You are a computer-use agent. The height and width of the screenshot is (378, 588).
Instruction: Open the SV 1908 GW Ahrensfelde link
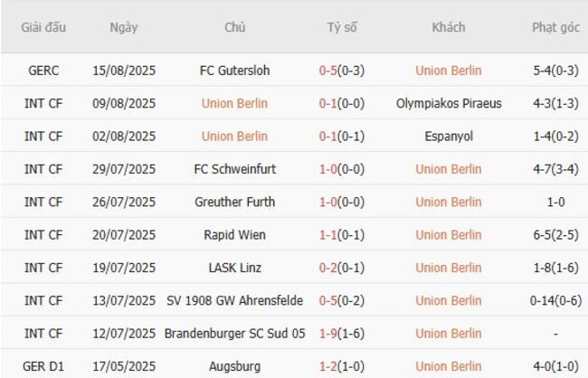pos(234,300)
